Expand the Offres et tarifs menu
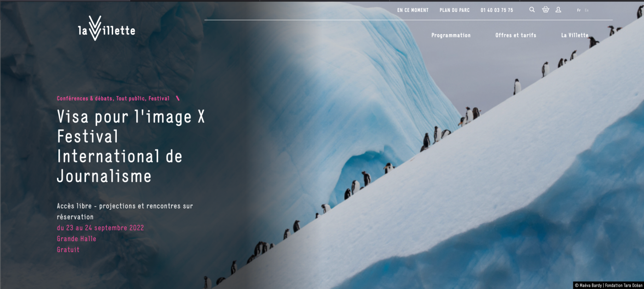Screen dimensions: 644x289 (516, 35)
